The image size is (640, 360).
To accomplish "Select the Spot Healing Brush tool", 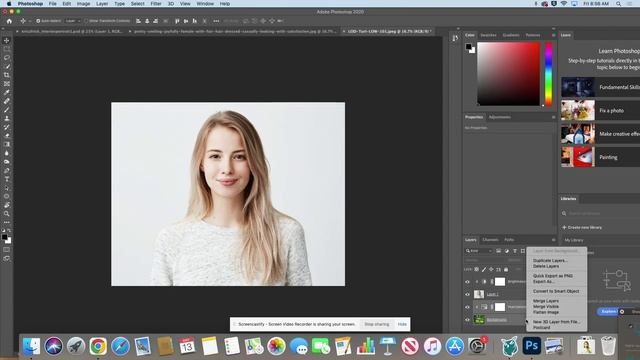I will point(7,101).
